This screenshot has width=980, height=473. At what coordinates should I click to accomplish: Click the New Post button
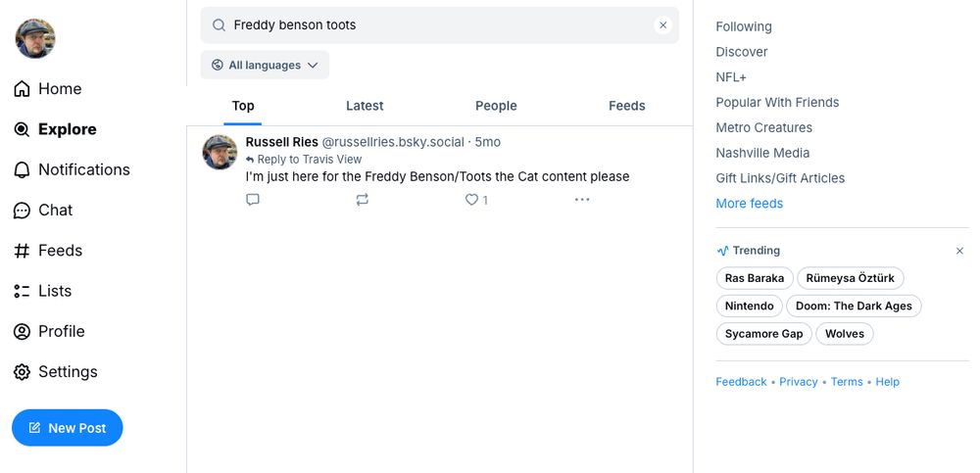click(67, 428)
